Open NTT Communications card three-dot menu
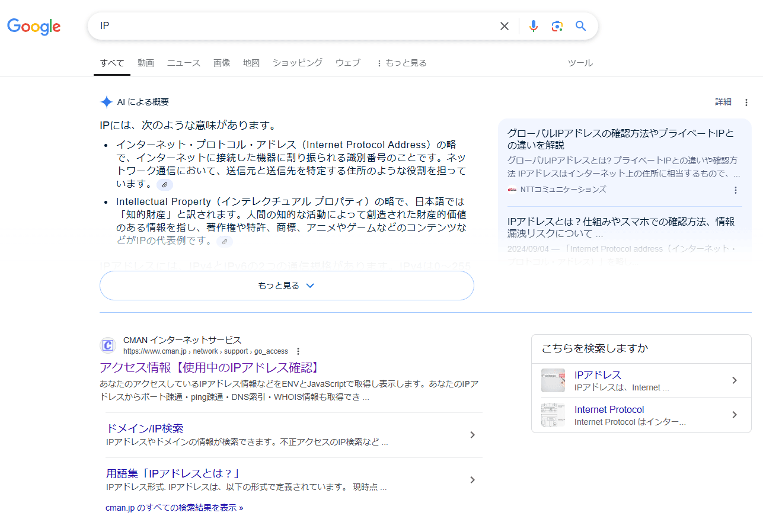The width and height of the screenshot is (763, 532). [x=736, y=190]
